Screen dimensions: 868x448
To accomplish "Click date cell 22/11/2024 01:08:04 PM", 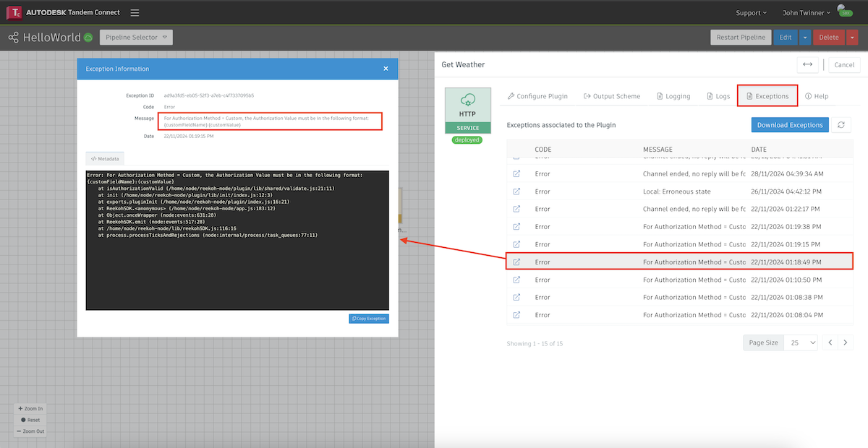I will coord(787,315).
